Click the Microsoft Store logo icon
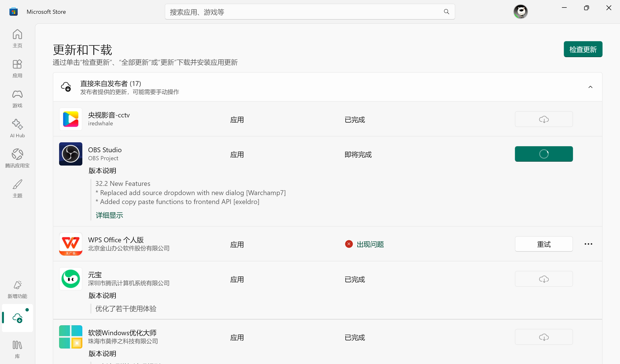Image resolution: width=620 pixels, height=364 pixels. (x=14, y=12)
